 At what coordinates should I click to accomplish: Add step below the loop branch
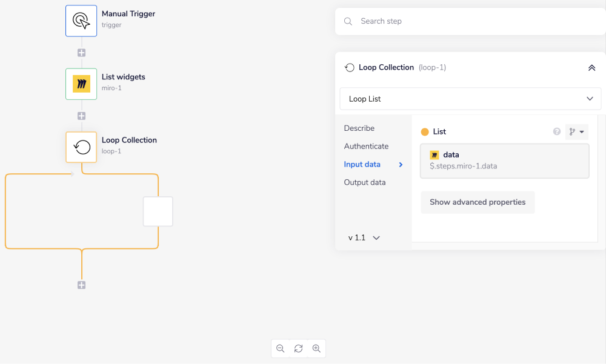(x=81, y=285)
